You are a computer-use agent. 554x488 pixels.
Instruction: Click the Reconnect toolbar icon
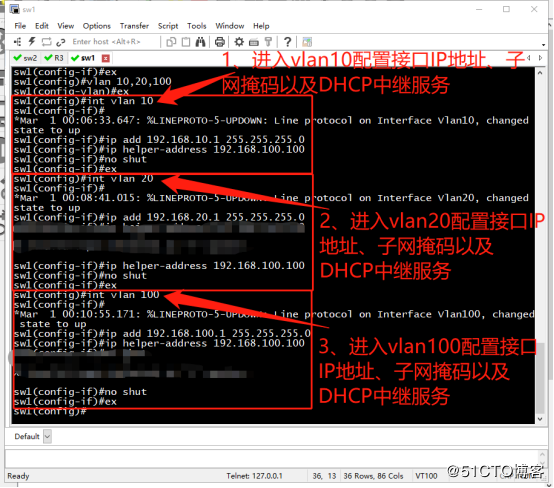pos(46,42)
